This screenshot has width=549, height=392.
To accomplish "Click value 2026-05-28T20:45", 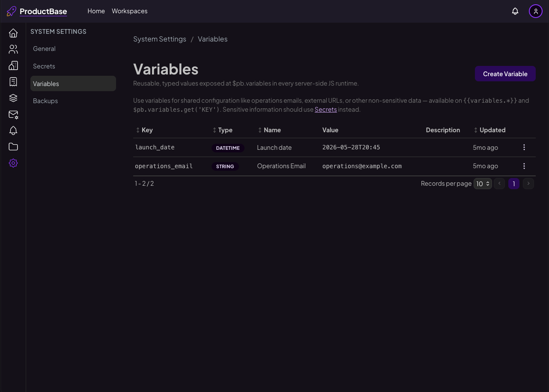I will click(x=351, y=147).
